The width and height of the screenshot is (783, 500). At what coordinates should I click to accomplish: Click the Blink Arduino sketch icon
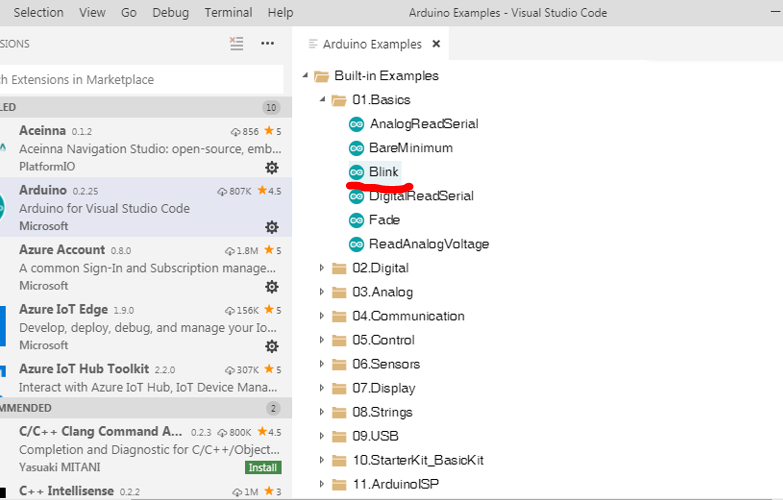click(357, 172)
